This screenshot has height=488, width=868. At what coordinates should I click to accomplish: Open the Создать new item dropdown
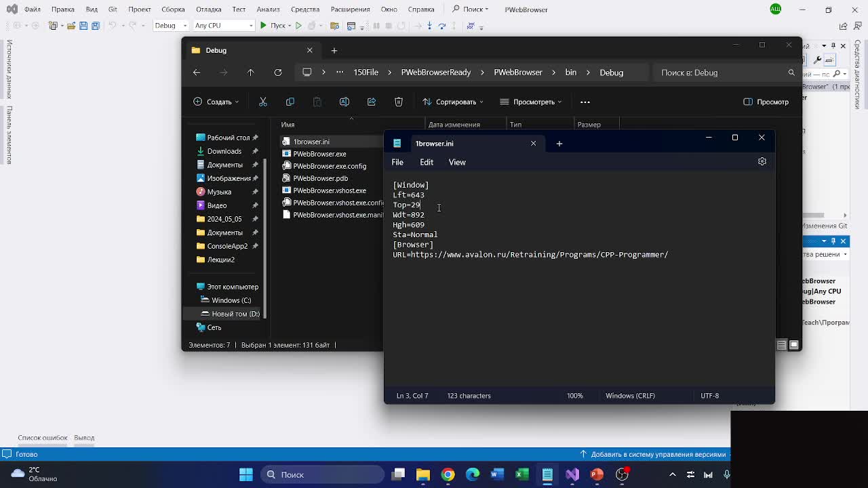coord(216,102)
